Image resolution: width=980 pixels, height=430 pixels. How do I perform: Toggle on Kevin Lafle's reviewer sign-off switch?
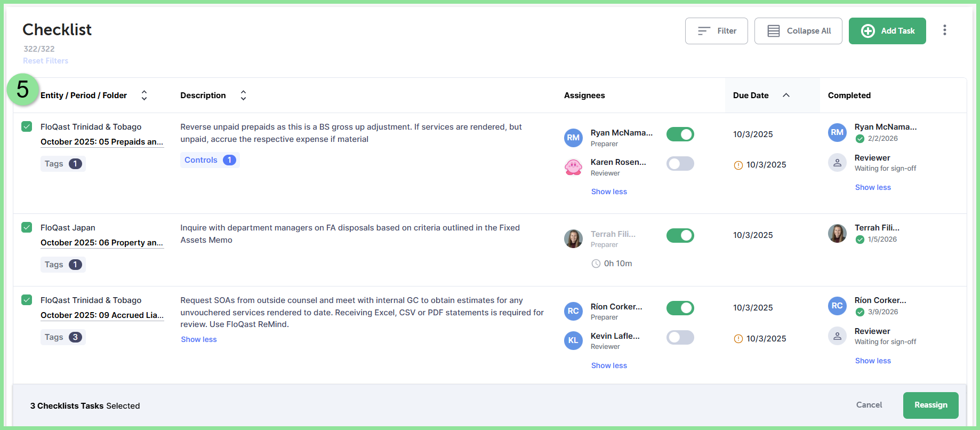pyautogui.click(x=680, y=337)
